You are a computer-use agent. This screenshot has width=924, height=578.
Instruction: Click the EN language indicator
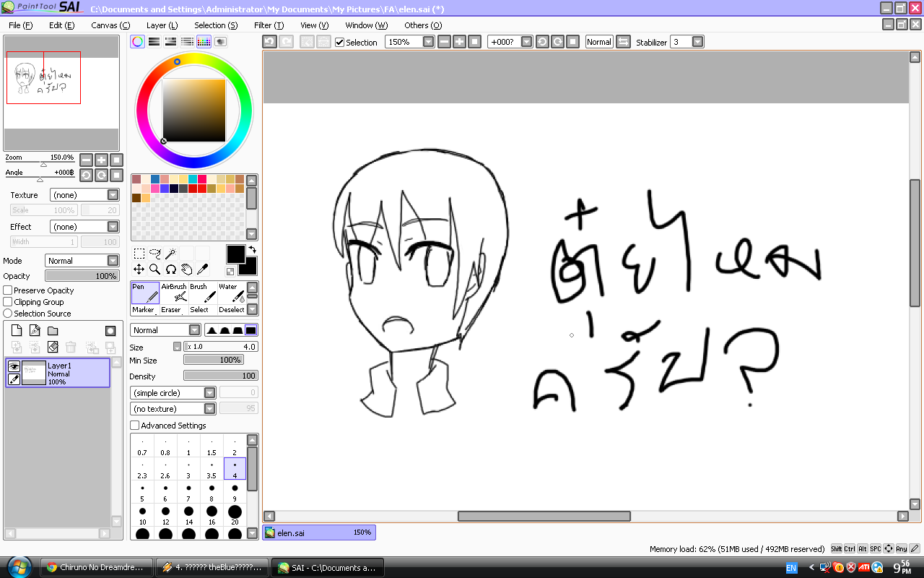[791, 568]
